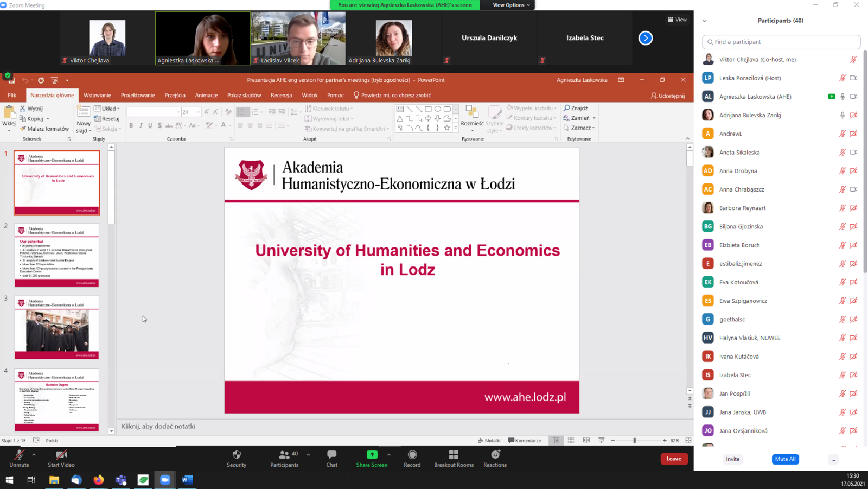Open the Security shield icon

coord(237,455)
